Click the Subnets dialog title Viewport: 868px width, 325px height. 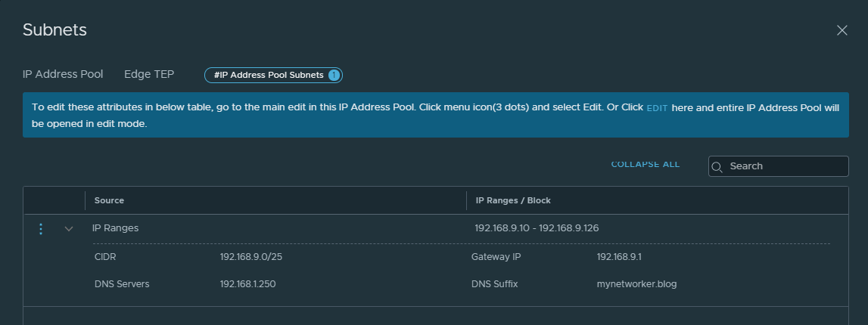click(x=54, y=30)
